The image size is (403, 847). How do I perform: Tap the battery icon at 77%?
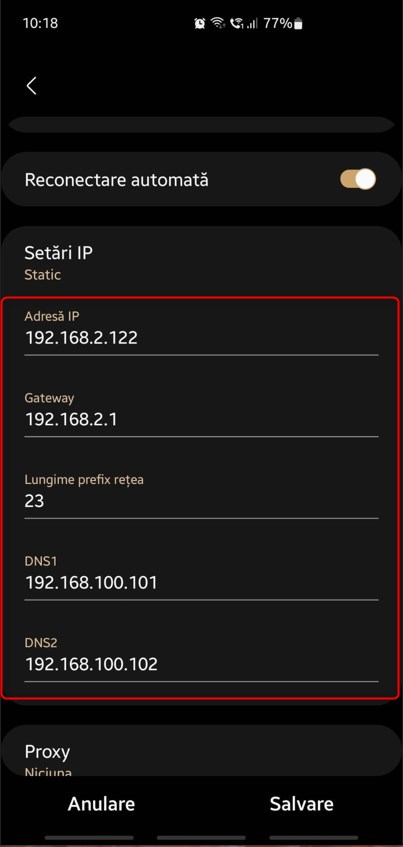pyautogui.click(x=299, y=24)
